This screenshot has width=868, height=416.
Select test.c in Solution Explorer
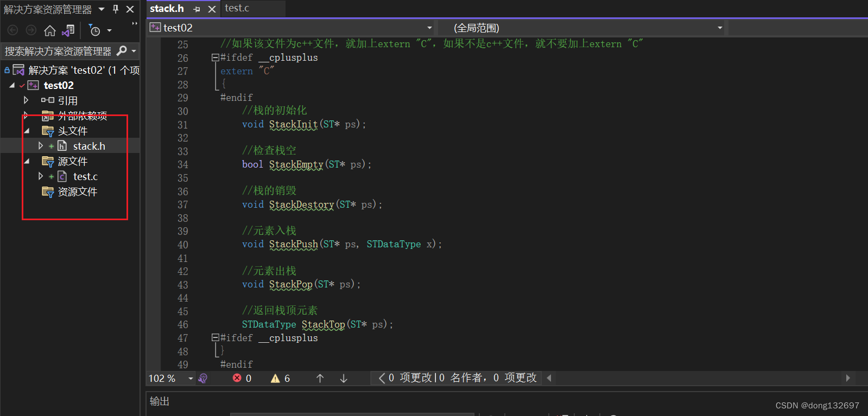pyautogui.click(x=85, y=176)
